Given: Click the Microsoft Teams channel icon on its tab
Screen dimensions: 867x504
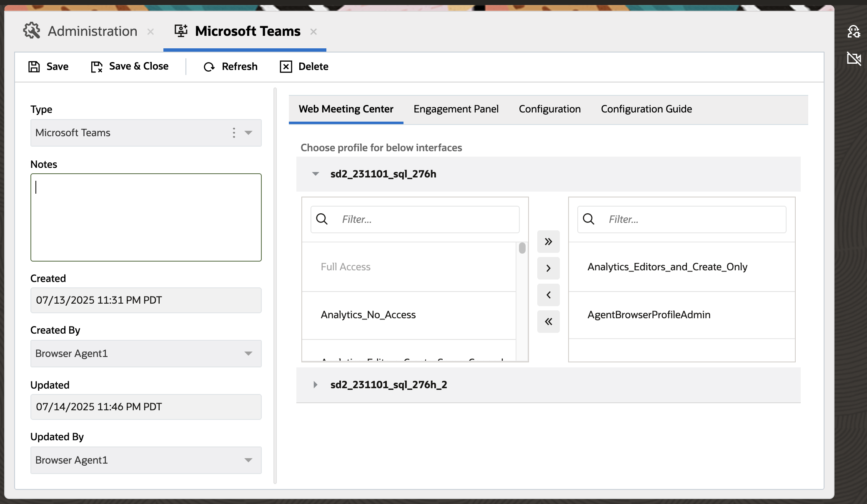Looking at the screenshot, I should [181, 30].
